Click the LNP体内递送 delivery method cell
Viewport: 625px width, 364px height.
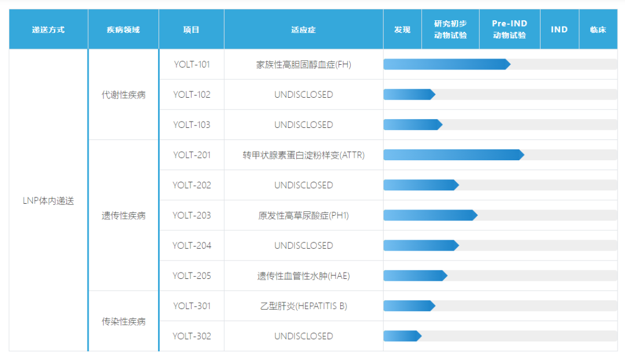[x=49, y=201]
